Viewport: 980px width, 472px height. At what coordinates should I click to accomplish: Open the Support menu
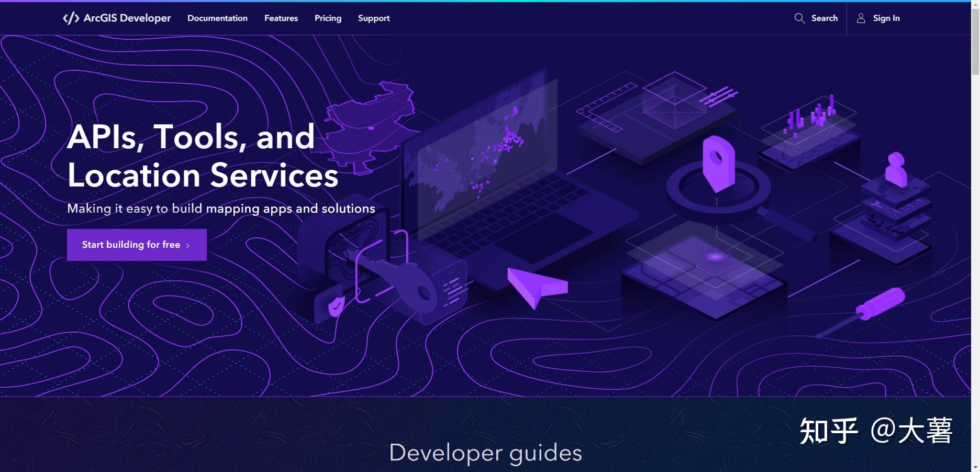[x=374, y=18]
